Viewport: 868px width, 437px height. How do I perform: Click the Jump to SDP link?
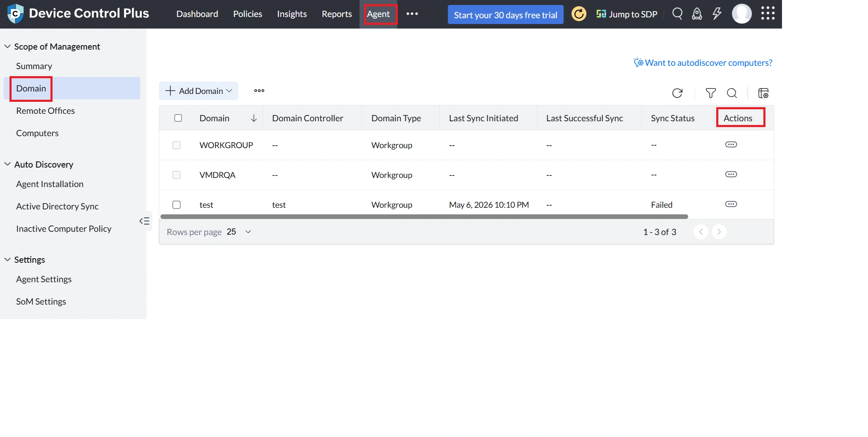point(626,14)
